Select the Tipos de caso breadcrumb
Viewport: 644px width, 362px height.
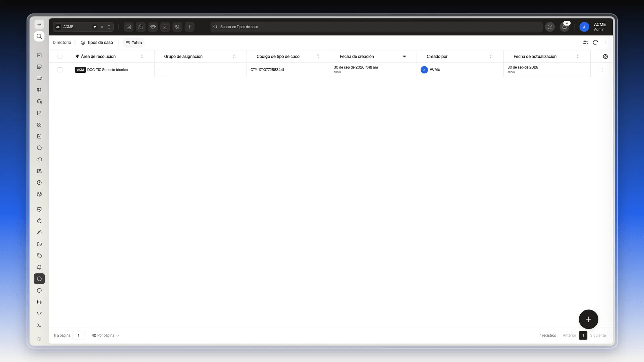tap(97, 43)
